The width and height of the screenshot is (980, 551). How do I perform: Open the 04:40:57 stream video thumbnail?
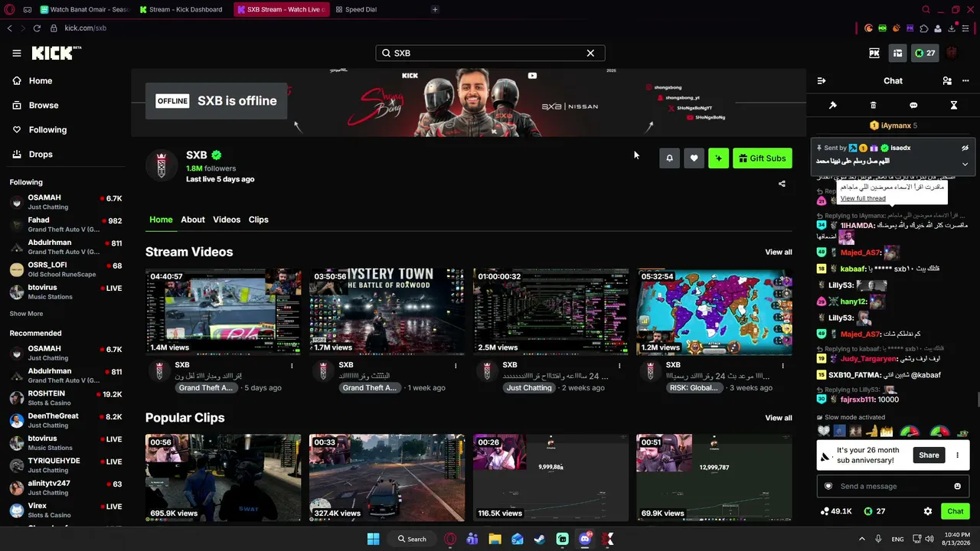click(x=223, y=312)
